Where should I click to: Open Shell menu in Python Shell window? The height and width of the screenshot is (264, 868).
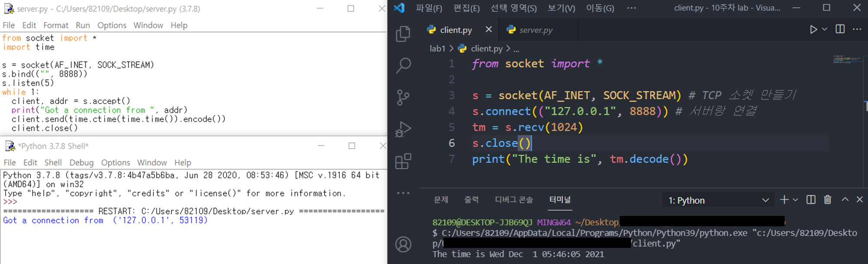[53, 163]
